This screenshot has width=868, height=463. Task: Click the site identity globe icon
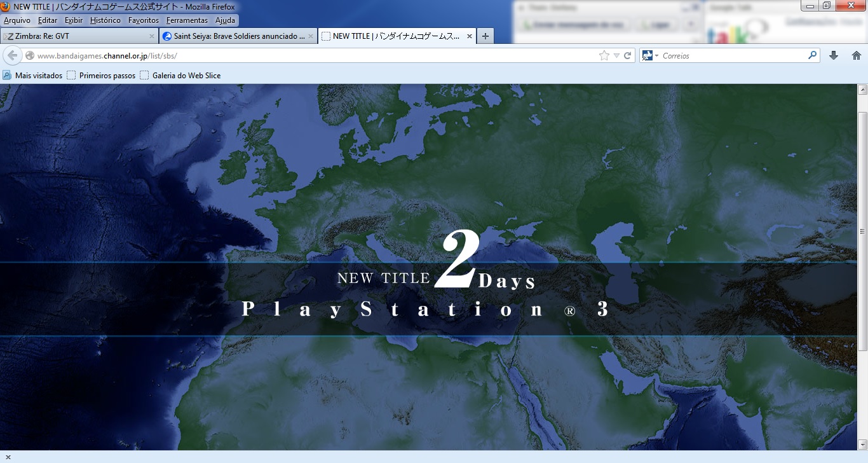(30, 56)
